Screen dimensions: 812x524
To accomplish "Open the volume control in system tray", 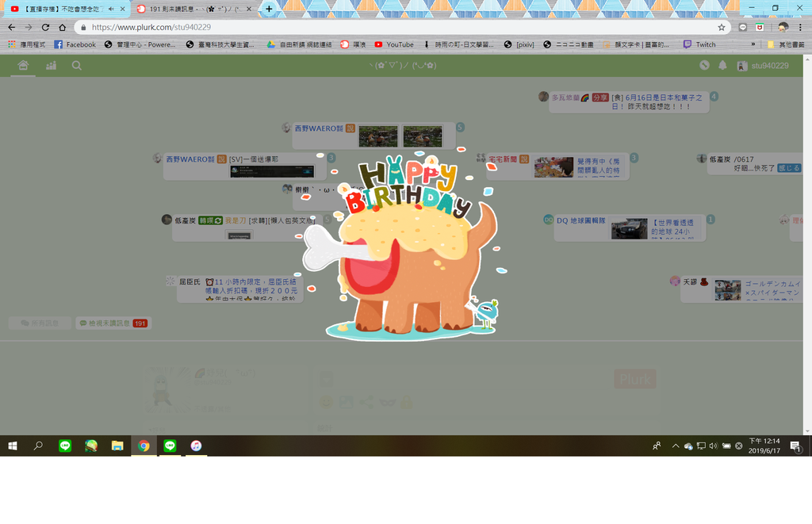I will pyautogui.click(x=714, y=446).
